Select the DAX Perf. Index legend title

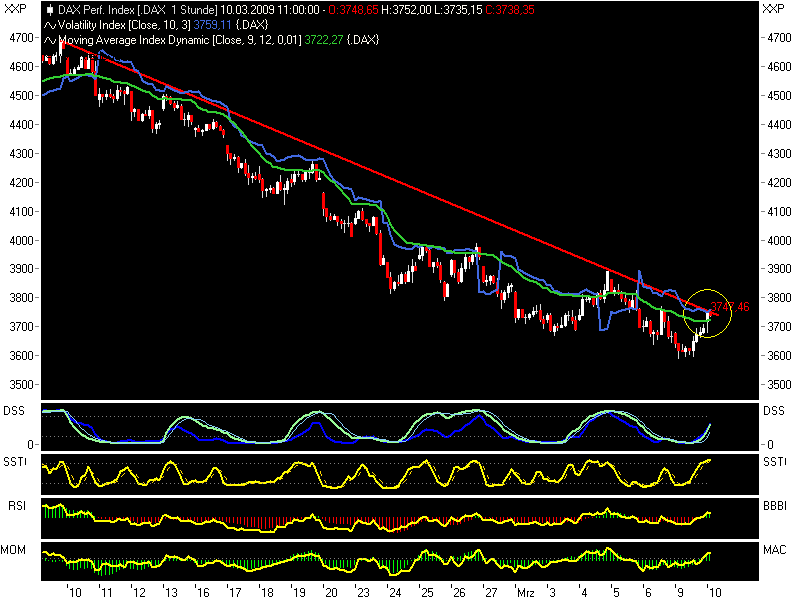pyautogui.click(x=138, y=10)
